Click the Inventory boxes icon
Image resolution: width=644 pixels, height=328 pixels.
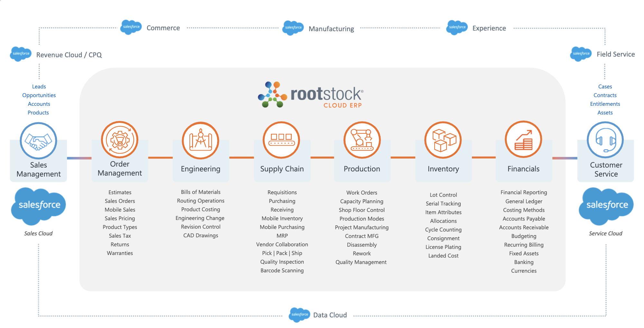(x=443, y=140)
